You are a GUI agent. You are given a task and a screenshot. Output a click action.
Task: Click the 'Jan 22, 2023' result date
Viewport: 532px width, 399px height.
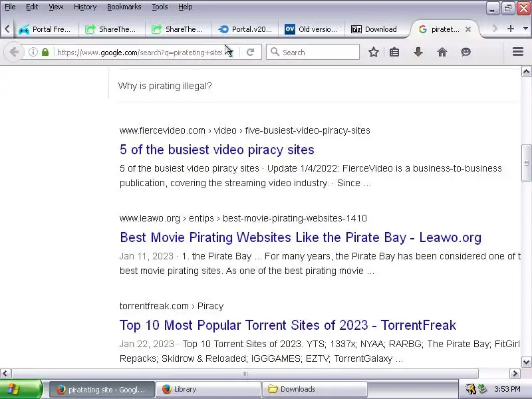click(x=146, y=344)
